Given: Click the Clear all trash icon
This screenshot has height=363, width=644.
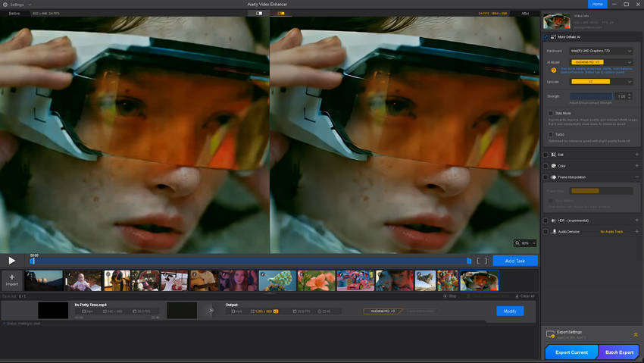Looking at the screenshot, I should [x=517, y=296].
